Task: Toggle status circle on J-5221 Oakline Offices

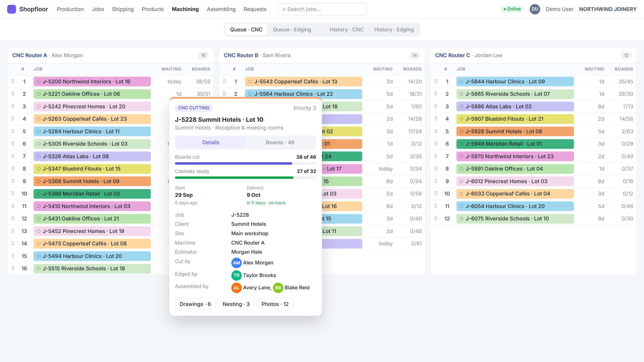Action: pyautogui.click(x=39, y=94)
